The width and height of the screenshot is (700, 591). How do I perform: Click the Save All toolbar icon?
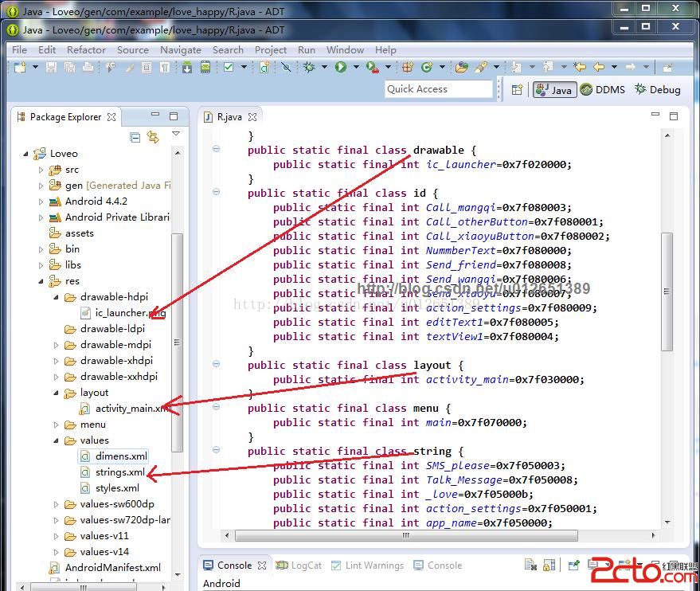tap(69, 68)
